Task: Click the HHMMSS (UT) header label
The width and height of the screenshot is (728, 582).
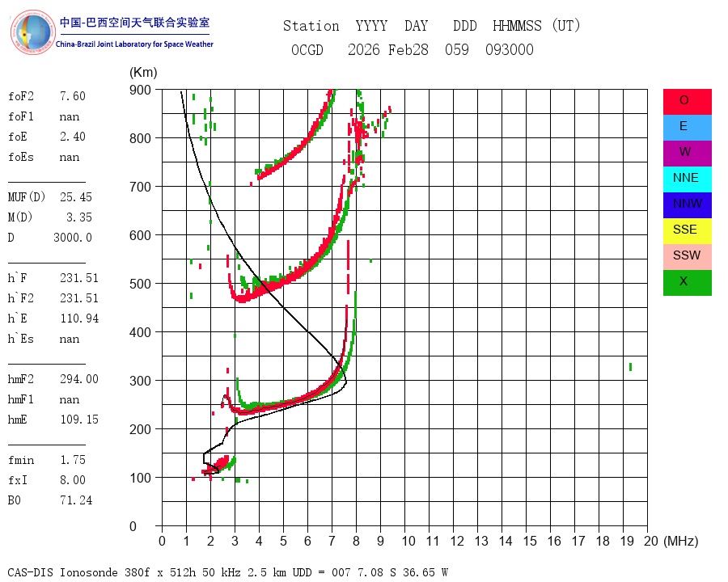Action: [x=536, y=26]
